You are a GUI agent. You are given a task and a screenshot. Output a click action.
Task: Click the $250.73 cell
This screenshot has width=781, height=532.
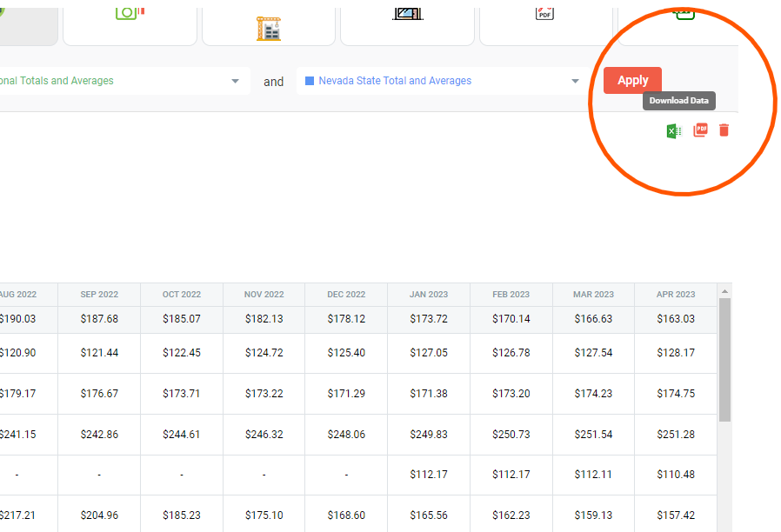(x=511, y=435)
